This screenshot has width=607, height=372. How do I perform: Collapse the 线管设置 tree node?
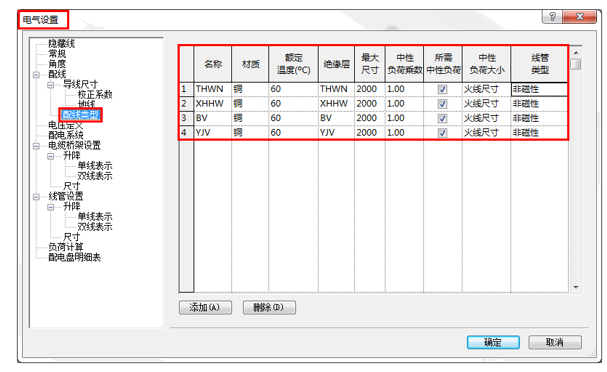coord(36,197)
